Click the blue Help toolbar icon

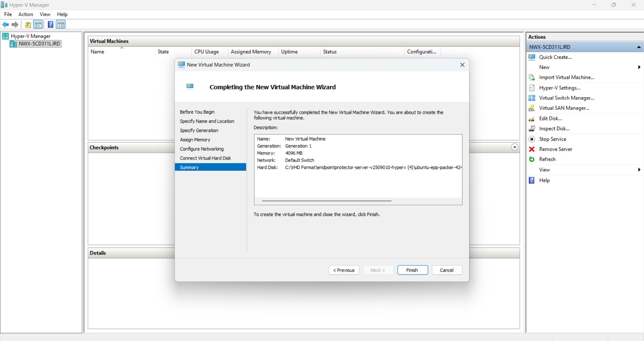[50, 25]
